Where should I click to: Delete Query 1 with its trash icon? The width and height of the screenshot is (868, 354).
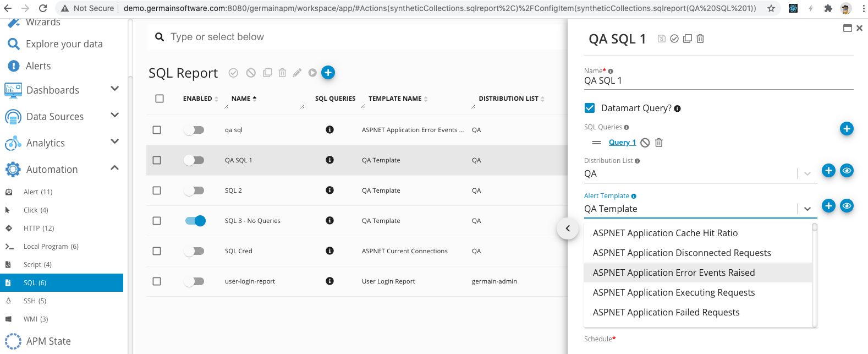(658, 143)
